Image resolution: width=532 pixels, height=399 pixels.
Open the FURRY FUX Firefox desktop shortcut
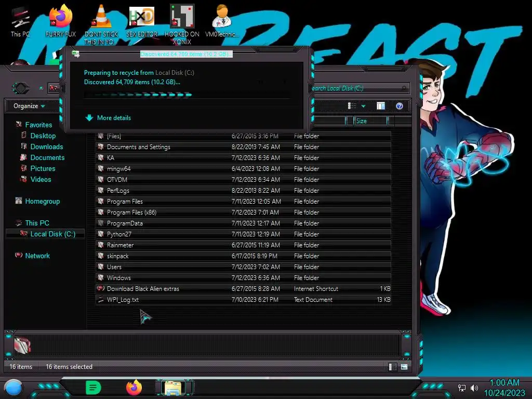click(x=60, y=21)
